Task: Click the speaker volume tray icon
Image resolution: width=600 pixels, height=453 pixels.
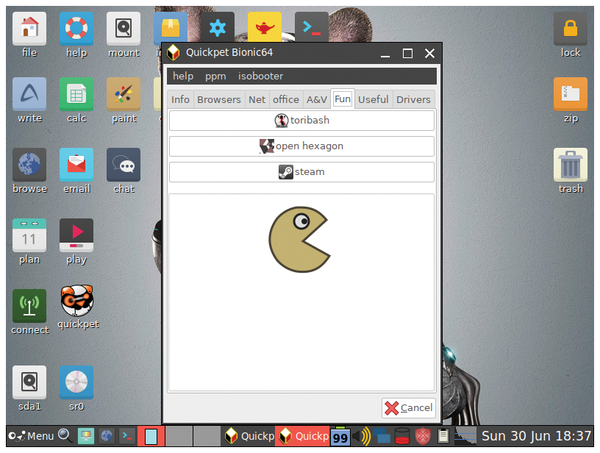Action: pyautogui.click(x=361, y=436)
